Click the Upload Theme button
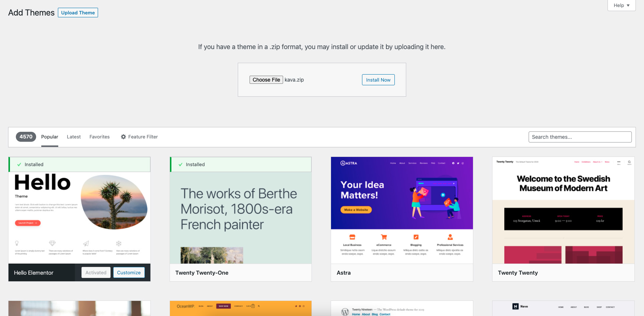This screenshot has height=316, width=644. click(x=78, y=13)
